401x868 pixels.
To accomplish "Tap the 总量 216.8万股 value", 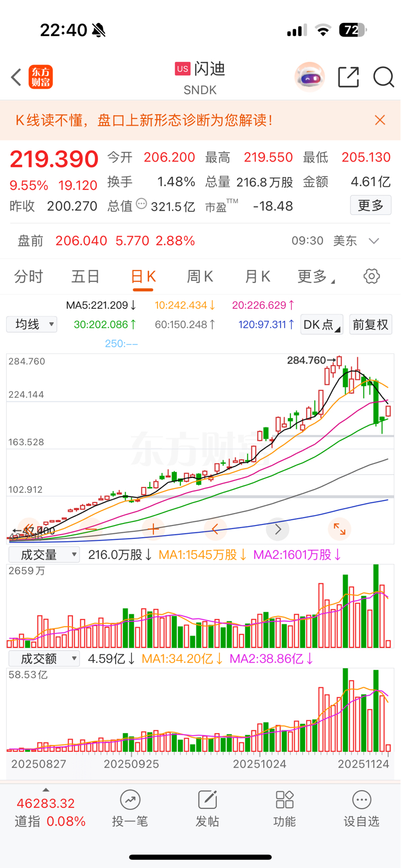I will pos(265,182).
